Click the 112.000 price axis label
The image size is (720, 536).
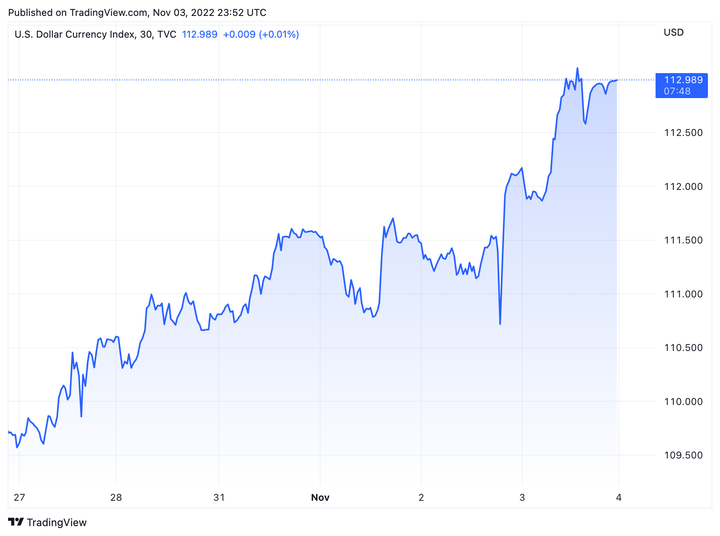point(681,187)
